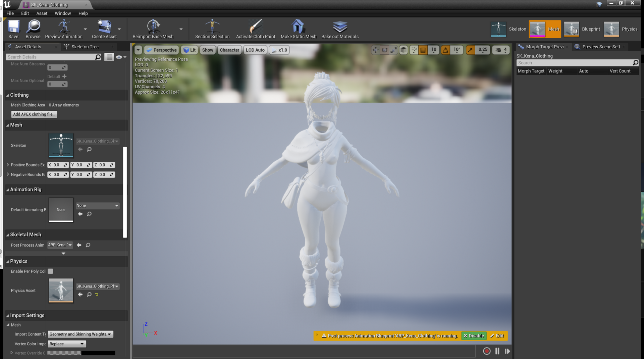Open the Character viewport menu
The height and width of the screenshot is (359, 644).
click(x=229, y=50)
